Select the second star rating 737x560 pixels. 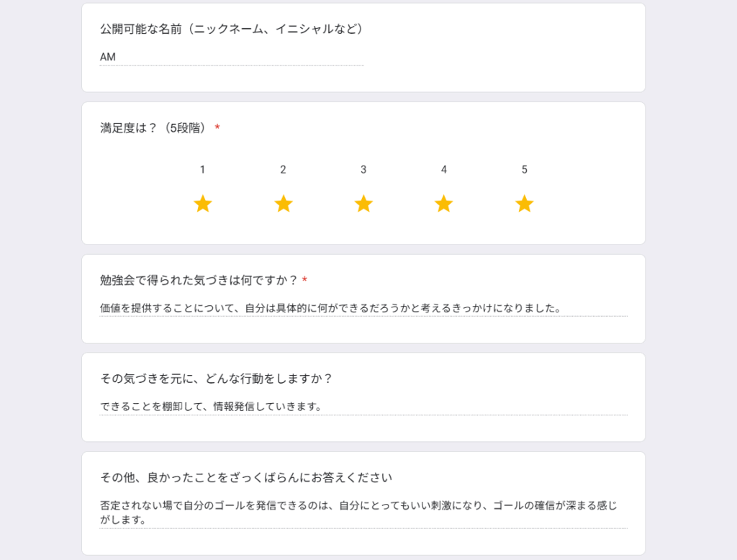tap(284, 204)
